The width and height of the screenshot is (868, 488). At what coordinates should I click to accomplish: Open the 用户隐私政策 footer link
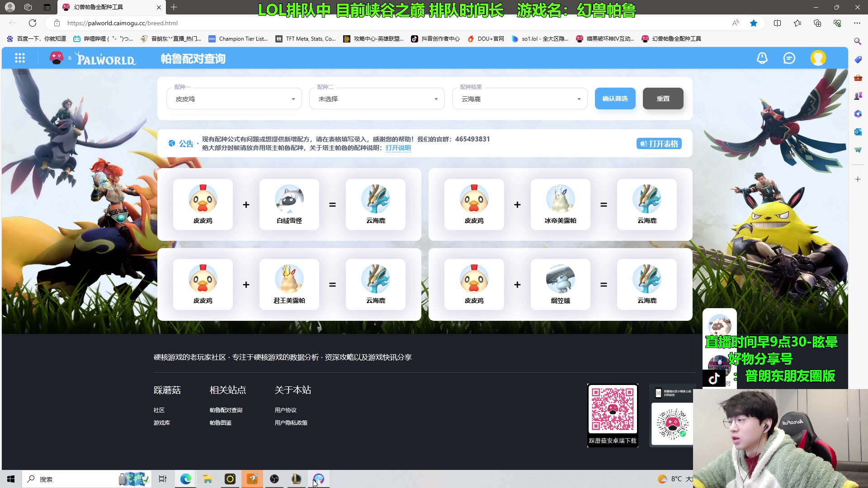click(291, 423)
